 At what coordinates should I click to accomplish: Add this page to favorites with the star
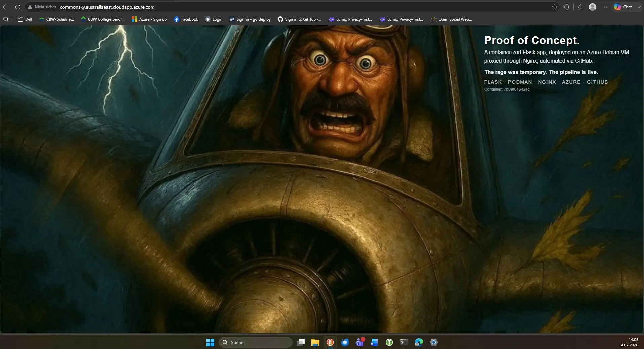(x=555, y=7)
